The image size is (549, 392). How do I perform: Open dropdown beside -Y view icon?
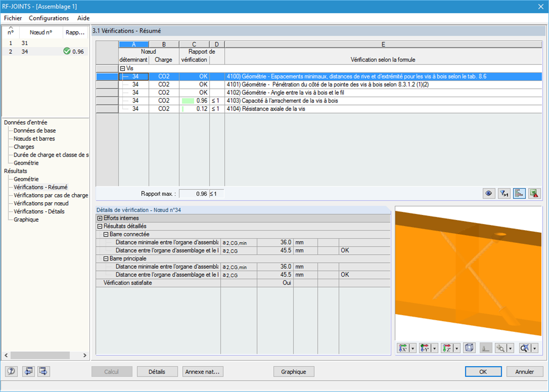(434, 348)
